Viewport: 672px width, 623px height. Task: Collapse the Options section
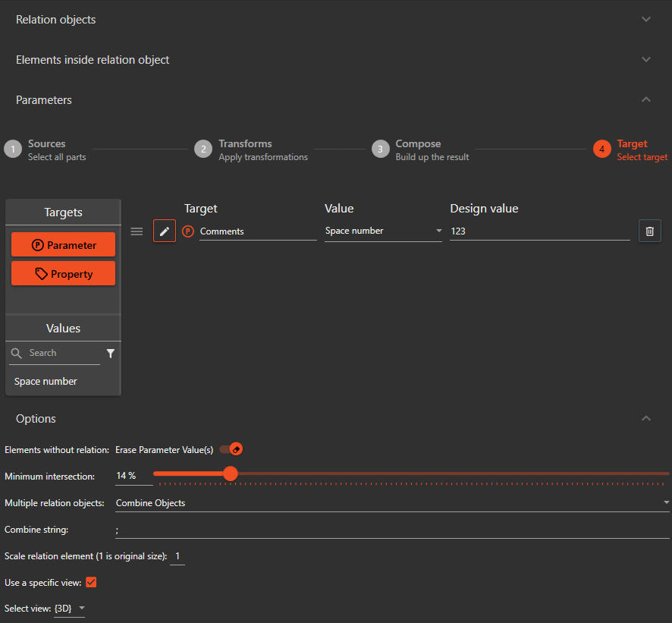point(645,419)
